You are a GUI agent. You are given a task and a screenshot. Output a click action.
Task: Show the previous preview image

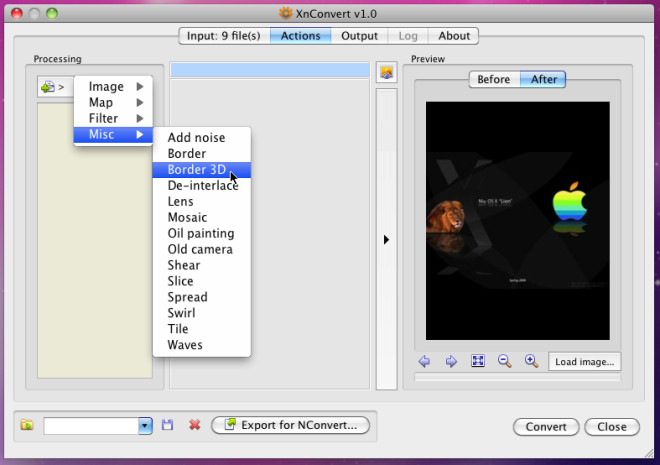tap(425, 362)
